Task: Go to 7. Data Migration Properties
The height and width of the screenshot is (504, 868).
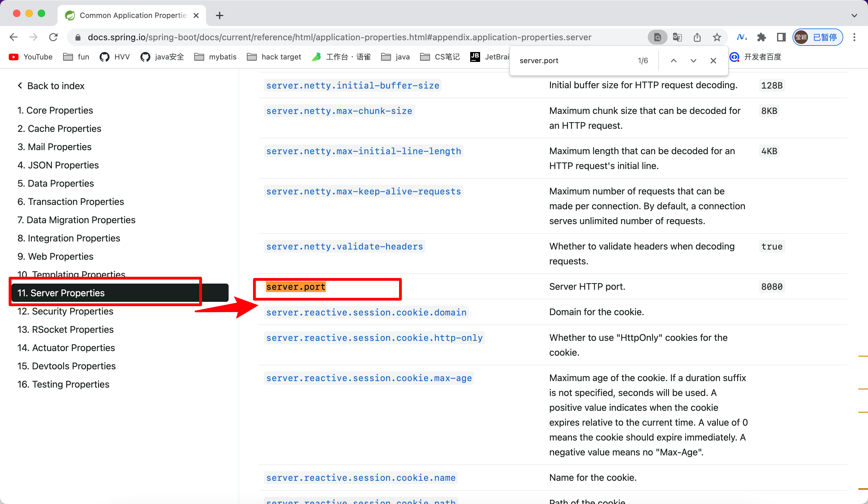Action: (76, 220)
